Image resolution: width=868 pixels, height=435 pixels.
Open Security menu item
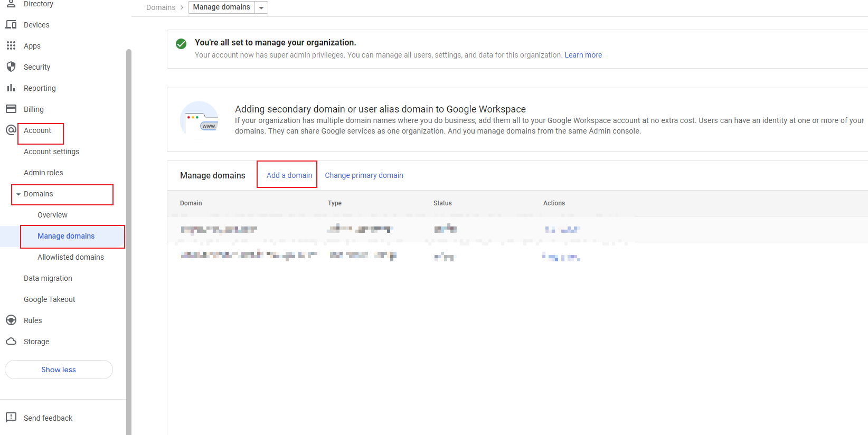[x=37, y=67]
